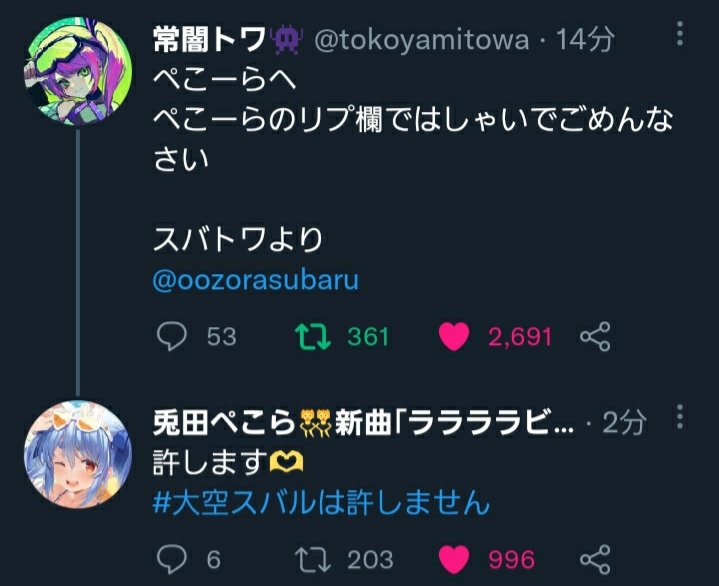Retweet Usada Pekora's reply
Screen dimensions: 719x586
point(313,558)
